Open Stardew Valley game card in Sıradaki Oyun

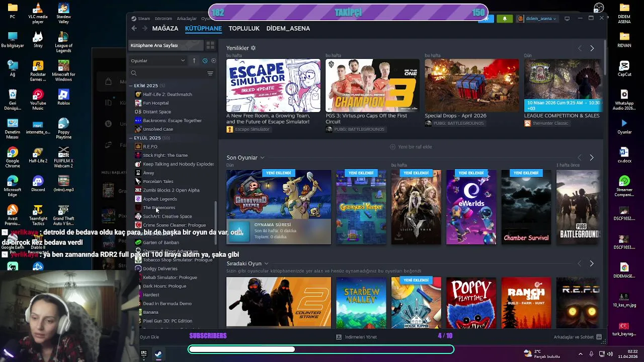click(x=361, y=302)
